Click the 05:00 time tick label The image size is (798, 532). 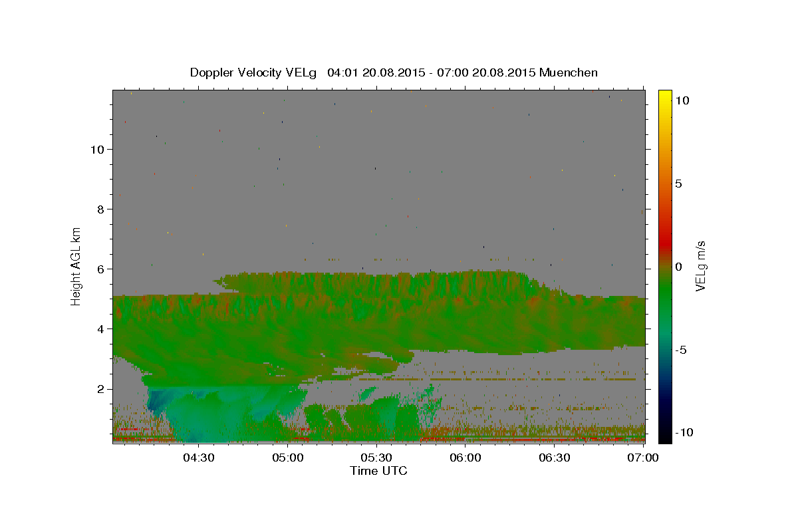[288, 458]
